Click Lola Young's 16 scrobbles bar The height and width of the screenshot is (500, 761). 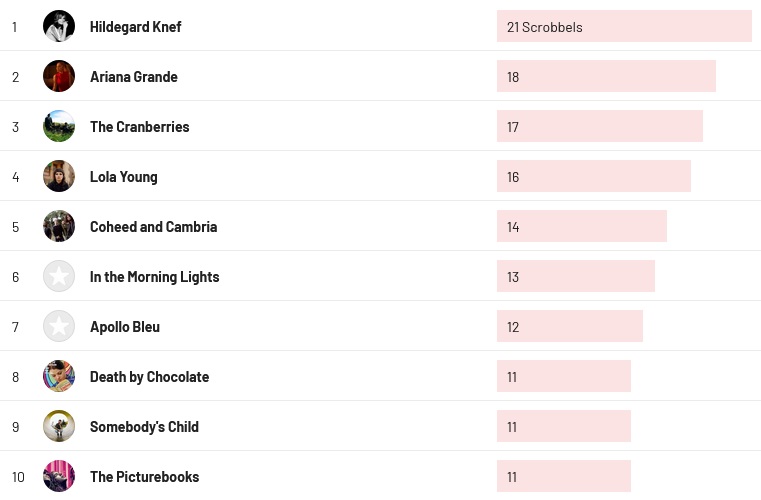coord(593,177)
